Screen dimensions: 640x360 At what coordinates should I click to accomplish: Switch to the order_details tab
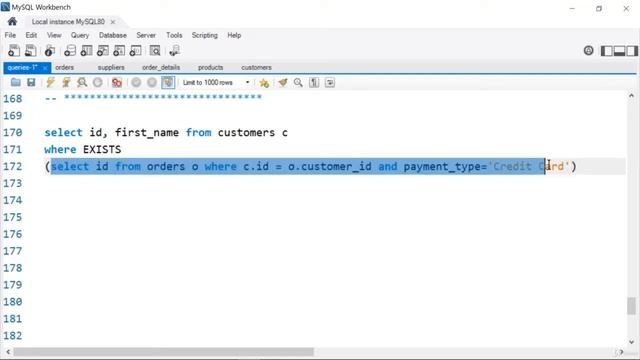point(161,67)
